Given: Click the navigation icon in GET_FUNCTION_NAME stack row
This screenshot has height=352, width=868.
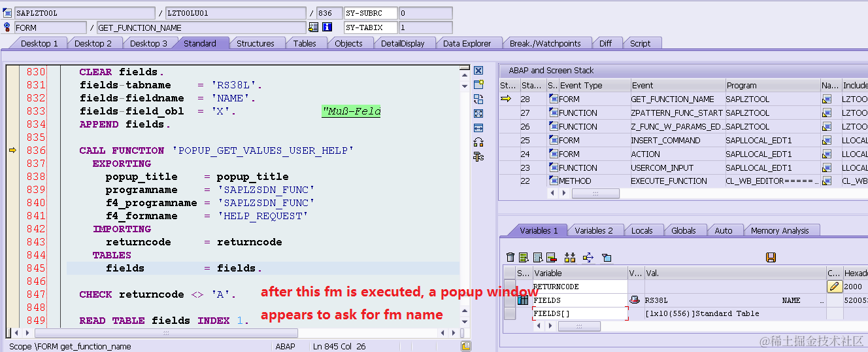Looking at the screenshot, I should tap(827, 99).
